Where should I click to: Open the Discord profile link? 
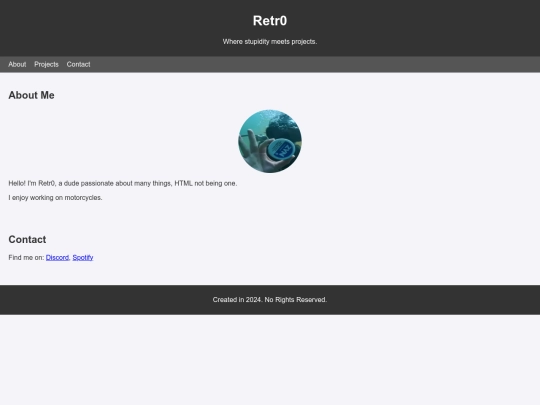57,258
